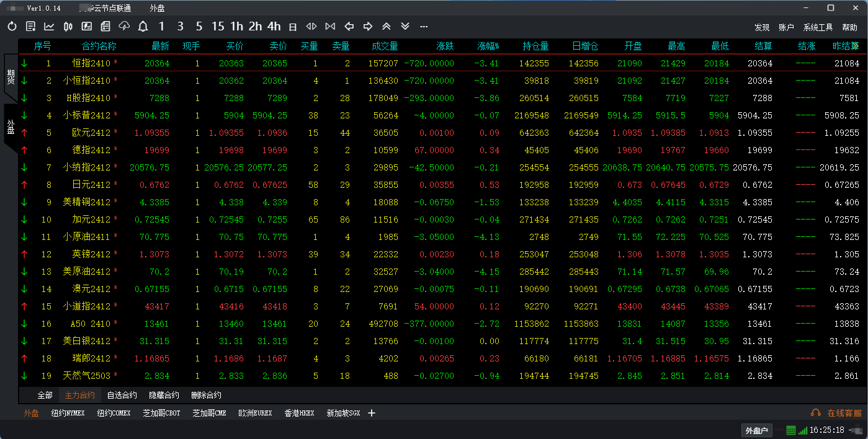Open the quote list icon
This screenshot has height=439, width=868.
31,27
